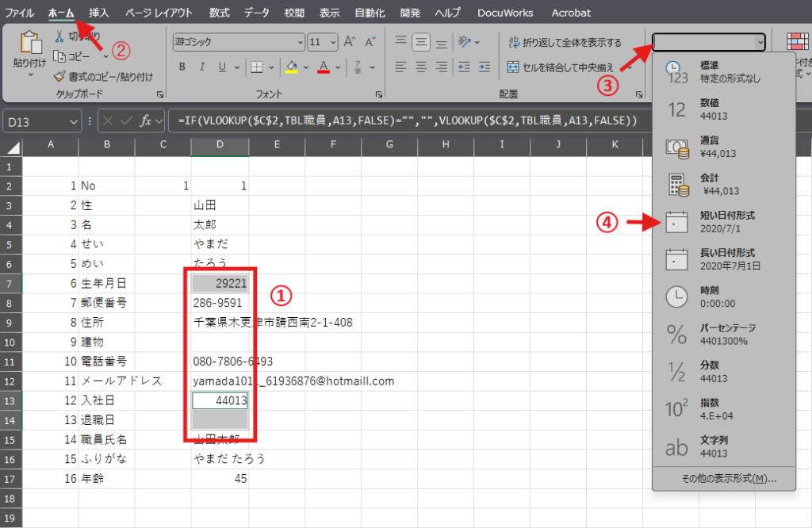
Task: Decrease font size with smaller A
Action: (370, 41)
